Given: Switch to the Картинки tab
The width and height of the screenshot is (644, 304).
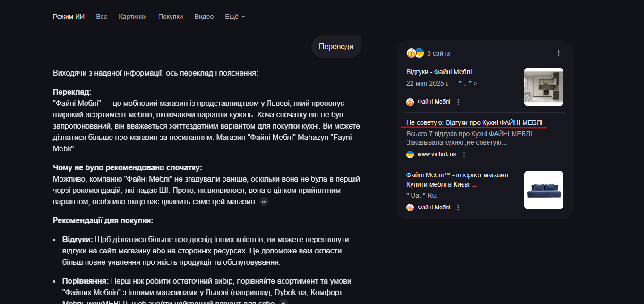Looking at the screenshot, I should [x=133, y=17].
